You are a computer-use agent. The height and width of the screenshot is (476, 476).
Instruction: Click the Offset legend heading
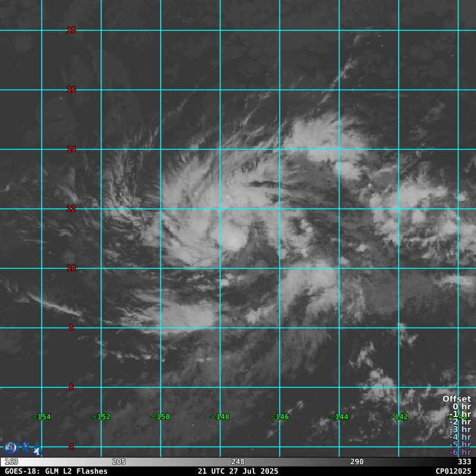click(456, 399)
